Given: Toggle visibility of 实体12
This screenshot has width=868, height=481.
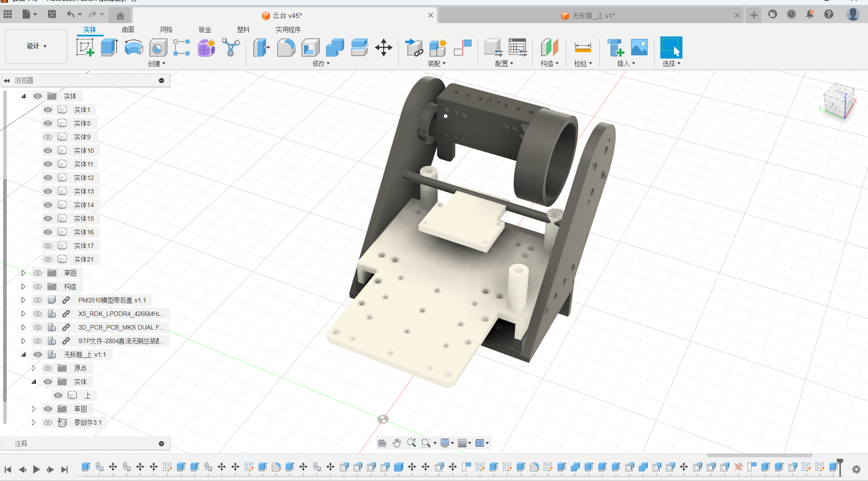Looking at the screenshot, I should point(48,178).
